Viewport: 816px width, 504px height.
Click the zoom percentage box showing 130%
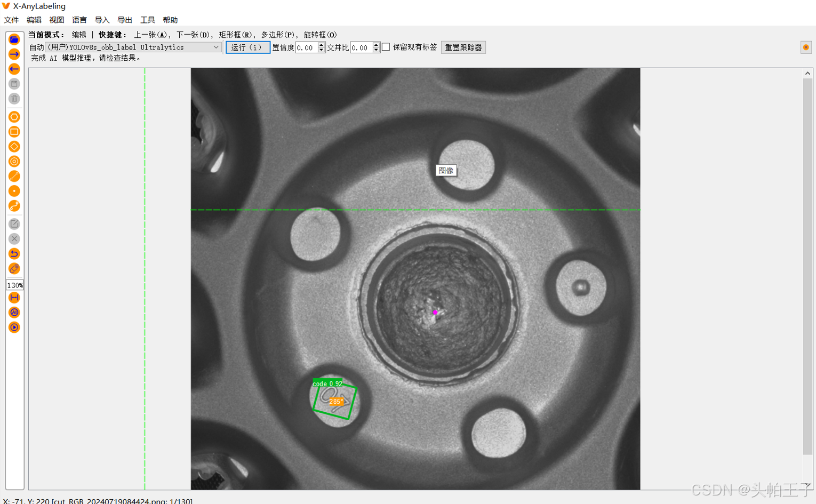[15, 285]
